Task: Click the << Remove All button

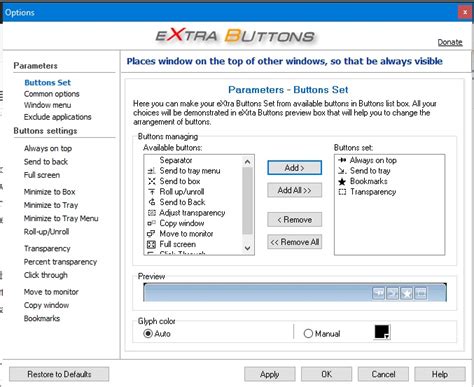Action: (x=295, y=242)
